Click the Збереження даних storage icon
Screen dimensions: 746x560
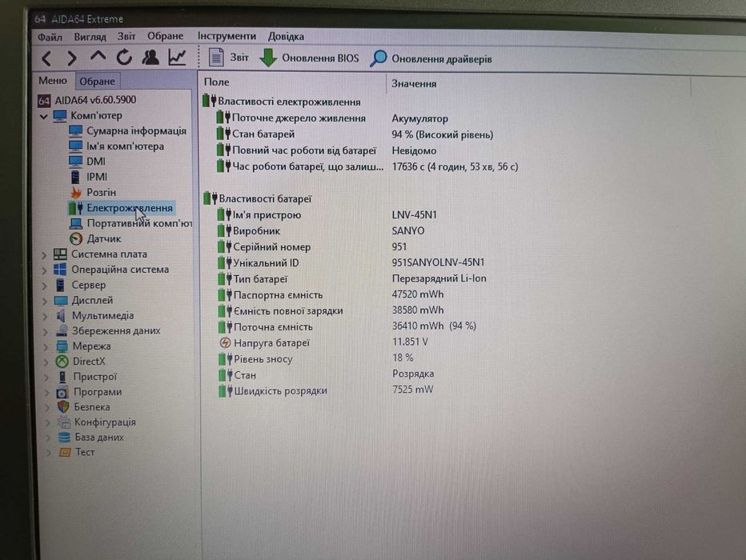point(62,330)
